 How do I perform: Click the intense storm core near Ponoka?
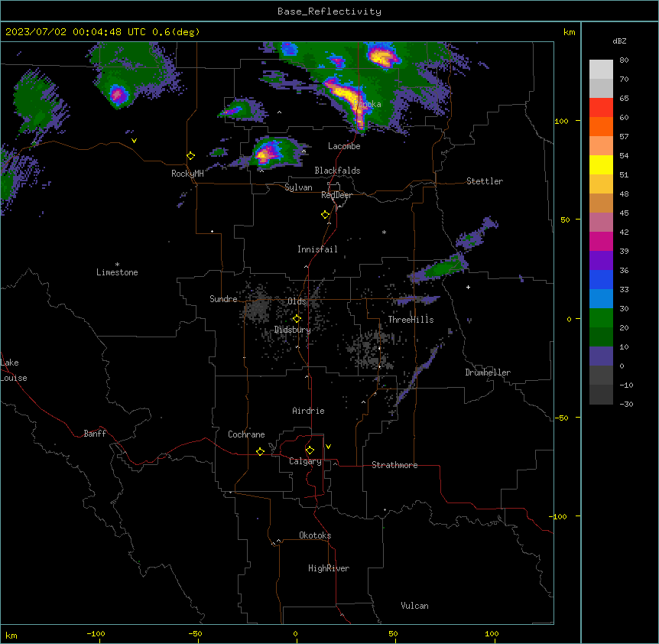tap(351, 99)
